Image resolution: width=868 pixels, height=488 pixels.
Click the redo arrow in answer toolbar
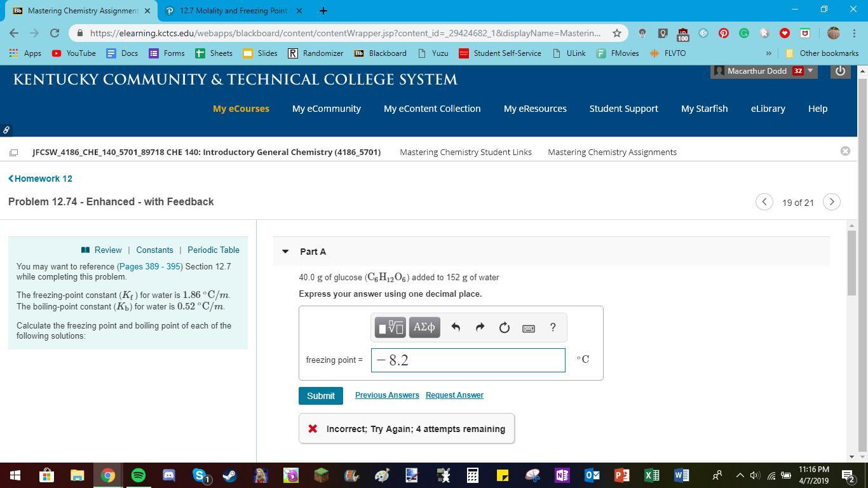pos(480,327)
